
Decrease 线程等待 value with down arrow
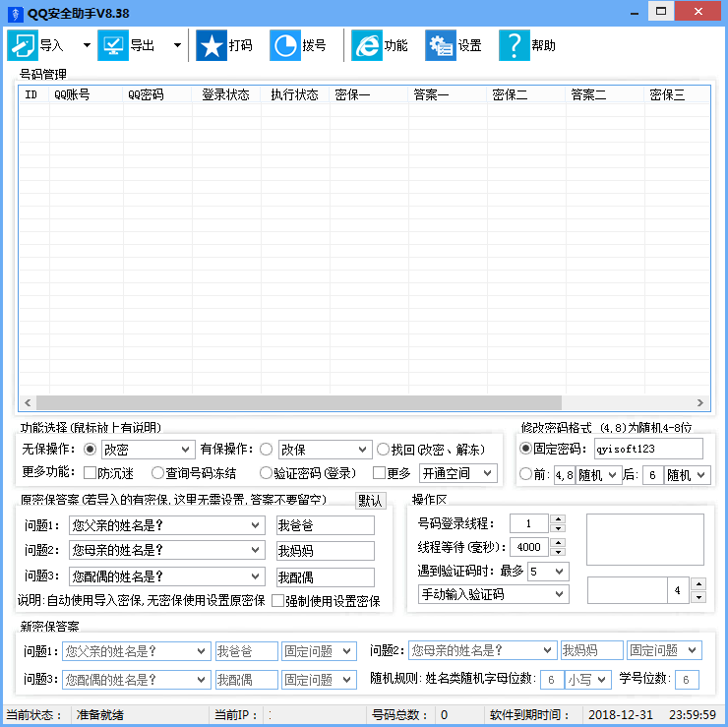pyautogui.click(x=558, y=552)
